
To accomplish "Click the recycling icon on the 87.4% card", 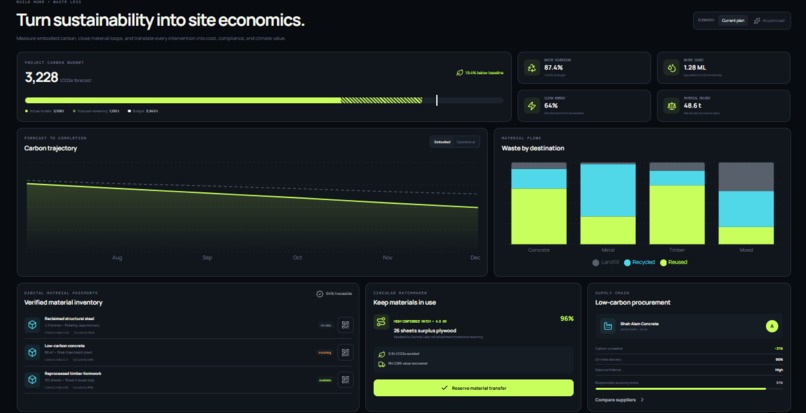I will (x=532, y=67).
